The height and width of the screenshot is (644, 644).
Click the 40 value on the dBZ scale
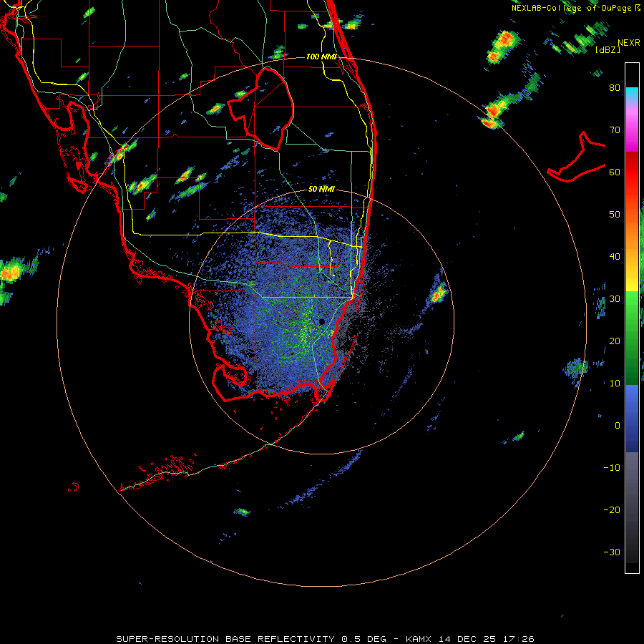[x=615, y=257]
